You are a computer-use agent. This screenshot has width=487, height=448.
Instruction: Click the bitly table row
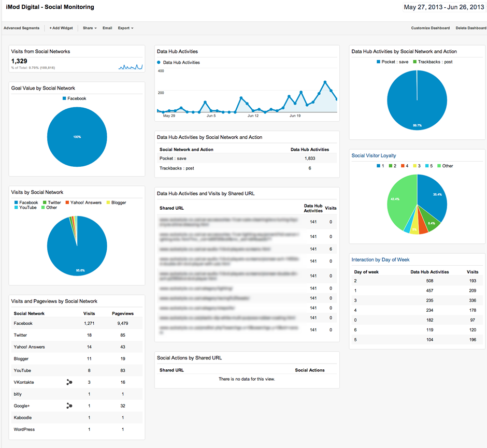pos(77,394)
